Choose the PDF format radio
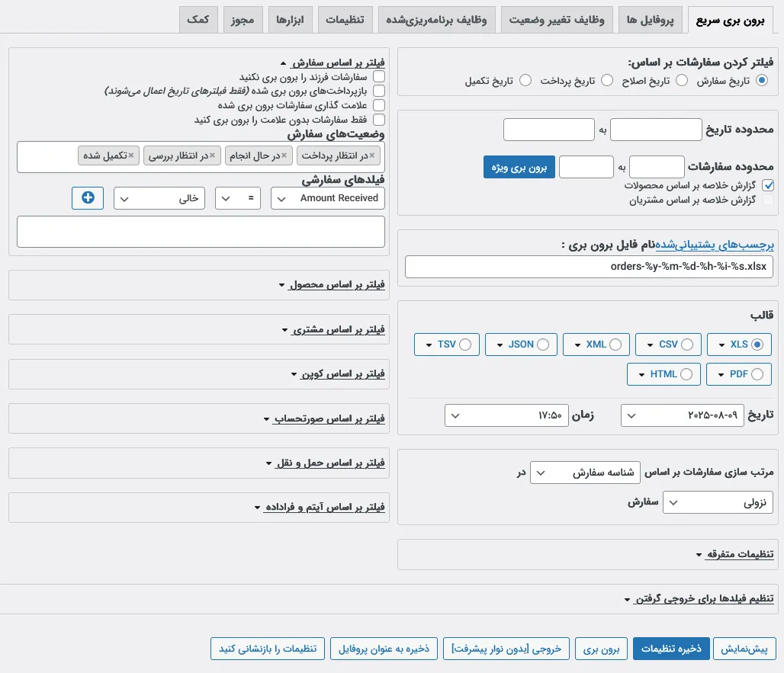 (x=757, y=374)
